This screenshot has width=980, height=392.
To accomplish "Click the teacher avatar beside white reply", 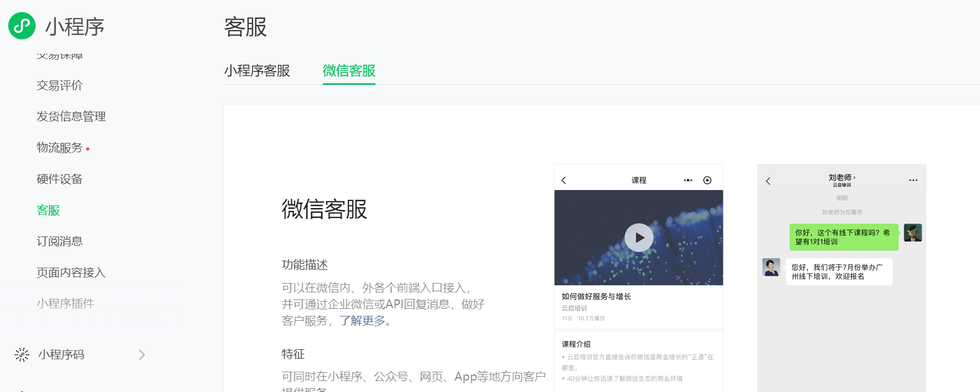I will coord(771,267).
